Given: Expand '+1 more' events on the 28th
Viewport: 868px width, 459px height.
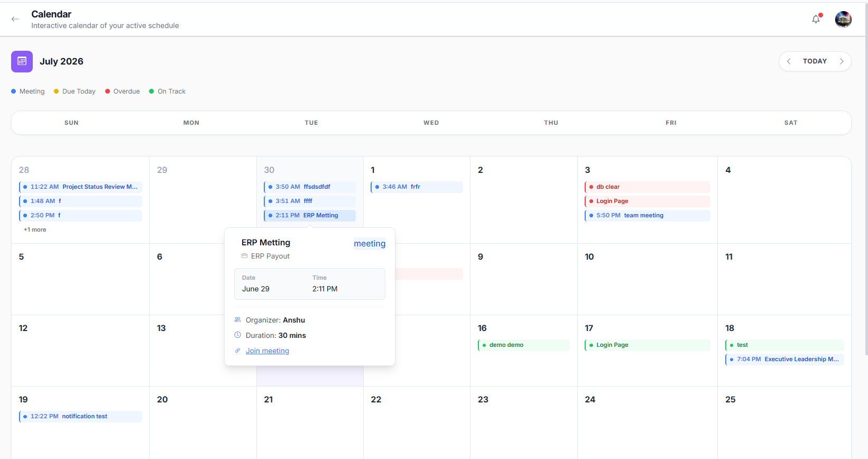Looking at the screenshot, I should (x=35, y=229).
